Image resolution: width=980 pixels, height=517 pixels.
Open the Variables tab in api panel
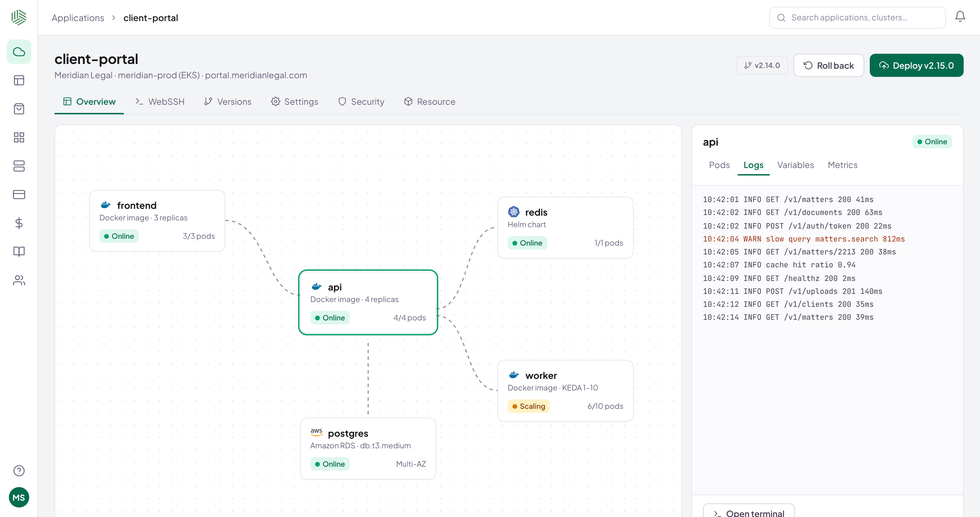pyautogui.click(x=795, y=165)
